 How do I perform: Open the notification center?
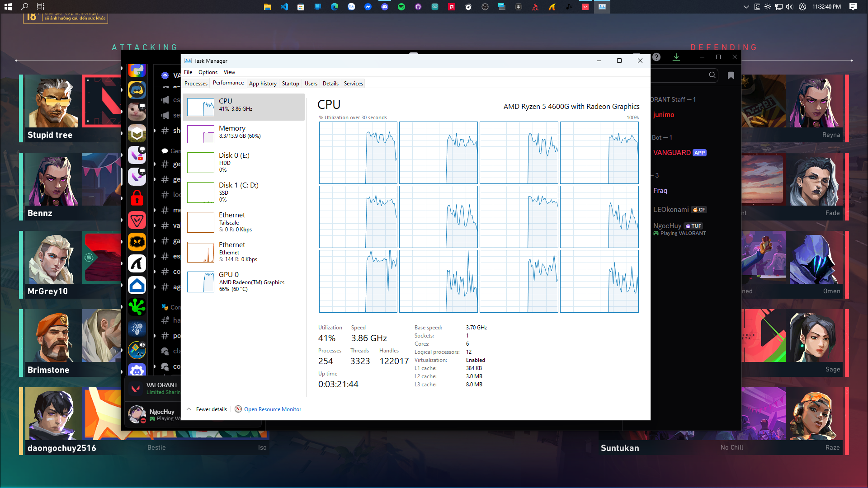pyautogui.click(x=853, y=7)
